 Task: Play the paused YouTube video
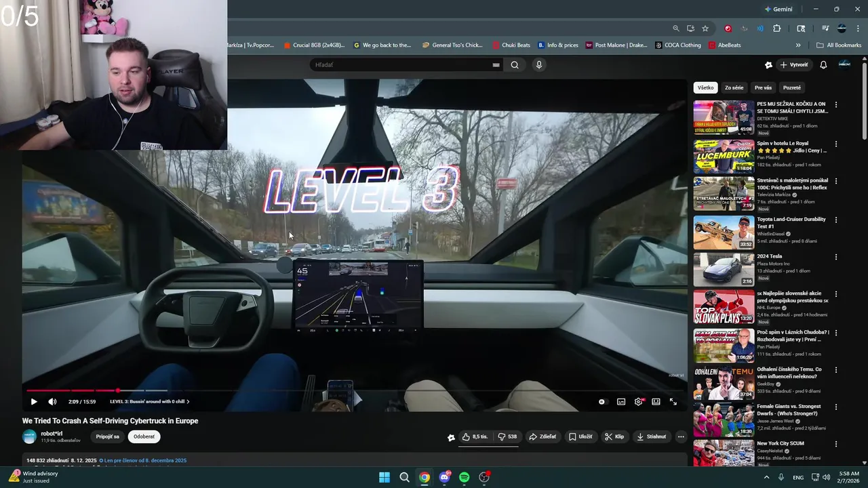coord(34,402)
